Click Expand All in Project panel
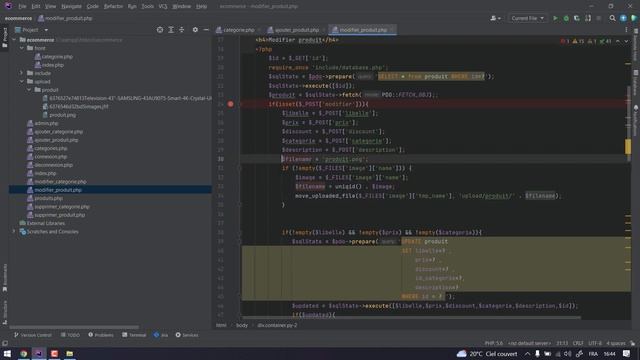The image size is (640, 360). point(171,30)
